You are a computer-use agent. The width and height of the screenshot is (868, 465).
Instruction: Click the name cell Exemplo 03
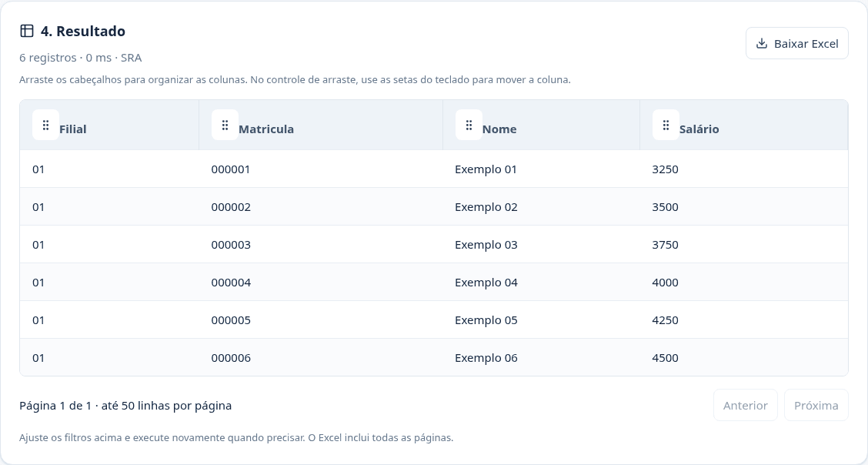point(486,245)
